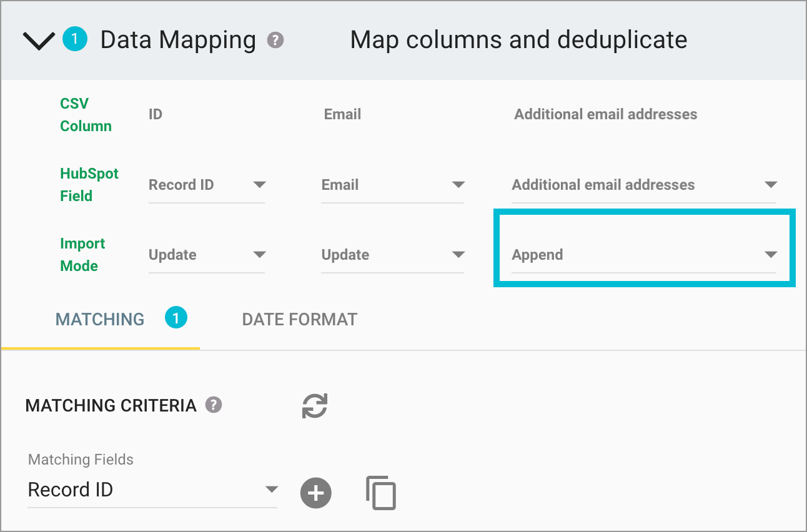This screenshot has width=807, height=532.
Task: Select the Email CSV column label
Action: (x=342, y=114)
